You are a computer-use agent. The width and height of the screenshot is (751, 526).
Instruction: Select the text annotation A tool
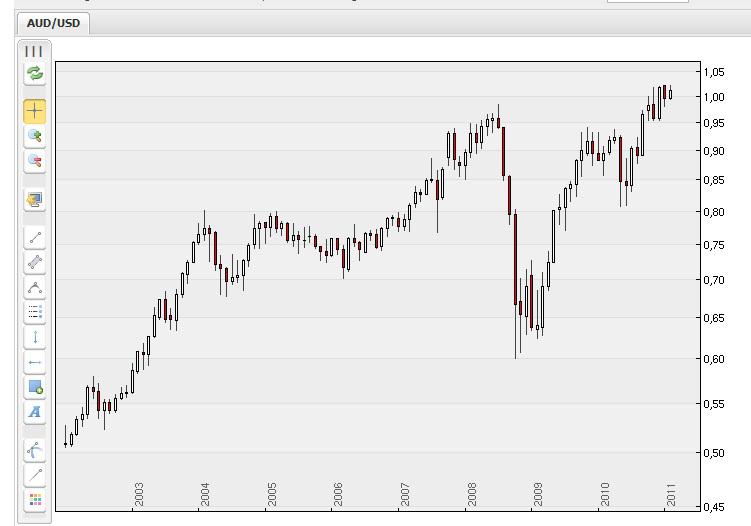(34, 412)
